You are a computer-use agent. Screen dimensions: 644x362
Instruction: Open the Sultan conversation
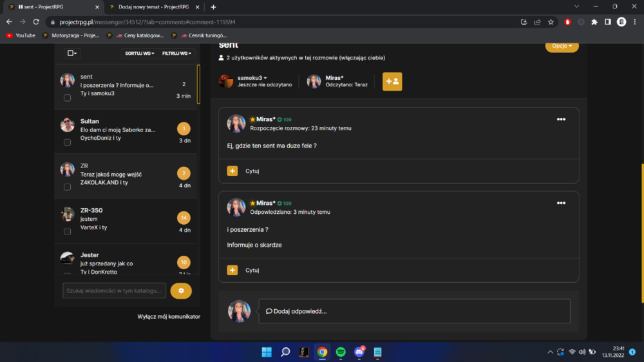(x=126, y=131)
